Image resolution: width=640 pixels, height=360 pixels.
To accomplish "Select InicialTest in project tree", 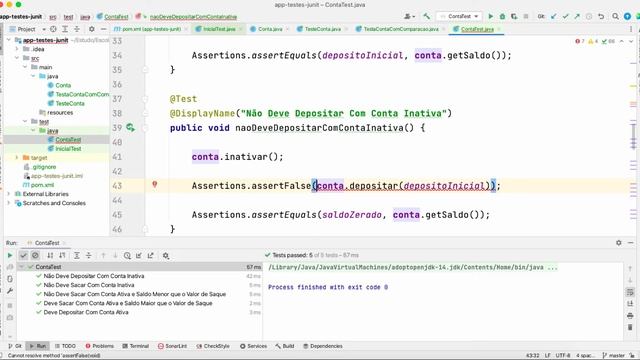I will click(x=68, y=149).
